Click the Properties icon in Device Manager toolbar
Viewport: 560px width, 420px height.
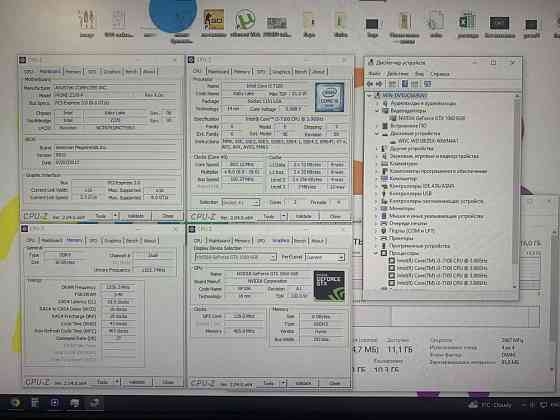(x=405, y=84)
